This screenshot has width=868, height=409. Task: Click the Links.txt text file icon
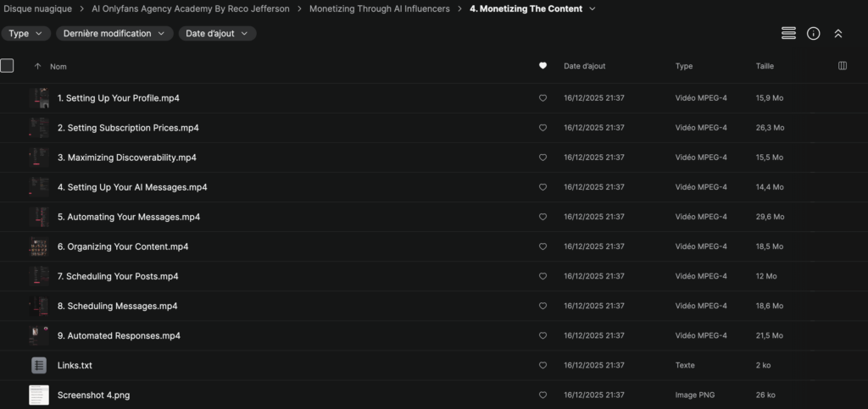[x=39, y=365]
